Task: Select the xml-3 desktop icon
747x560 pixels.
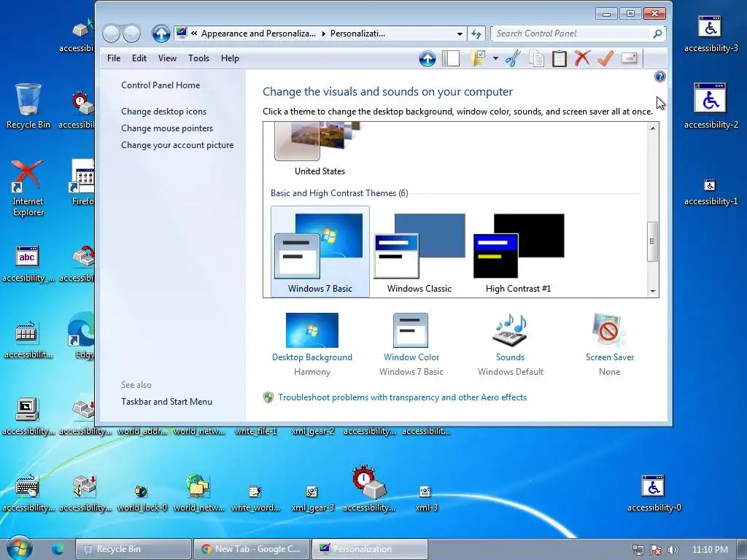Action: (426, 498)
